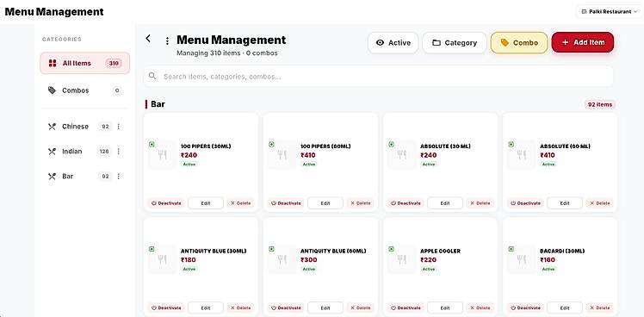Open ABSOLUTE (60 ML) placeholder image
Screen dimensions: 644x317
coord(522,154)
